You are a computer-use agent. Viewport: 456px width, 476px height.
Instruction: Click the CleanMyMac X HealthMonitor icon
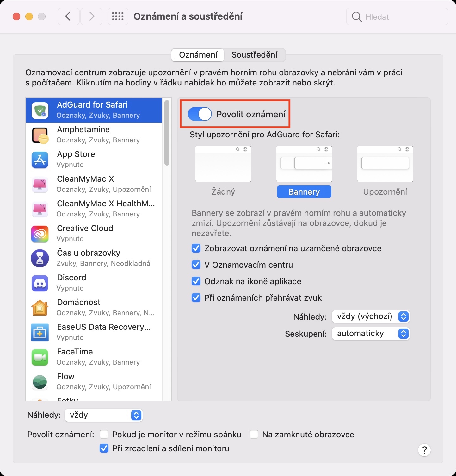tap(40, 209)
